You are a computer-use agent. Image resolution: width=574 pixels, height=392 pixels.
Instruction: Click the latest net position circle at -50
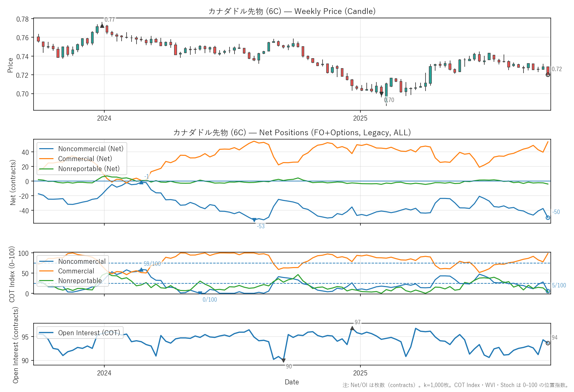[x=548, y=218]
